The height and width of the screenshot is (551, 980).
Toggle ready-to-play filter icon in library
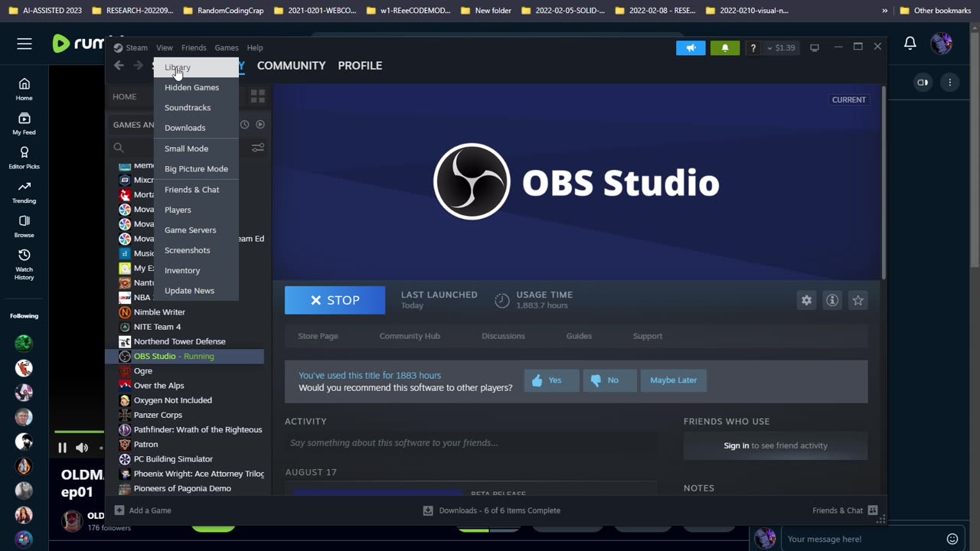pos(260,124)
